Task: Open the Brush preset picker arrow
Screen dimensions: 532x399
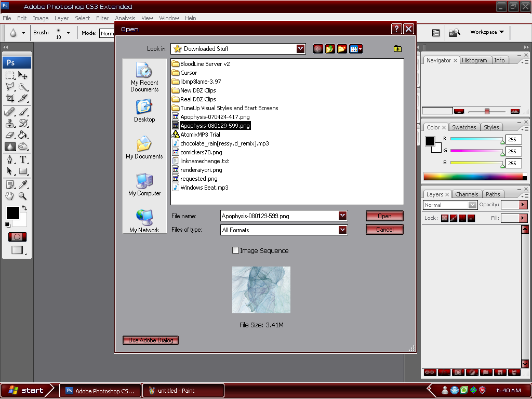Action: click(x=68, y=33)
